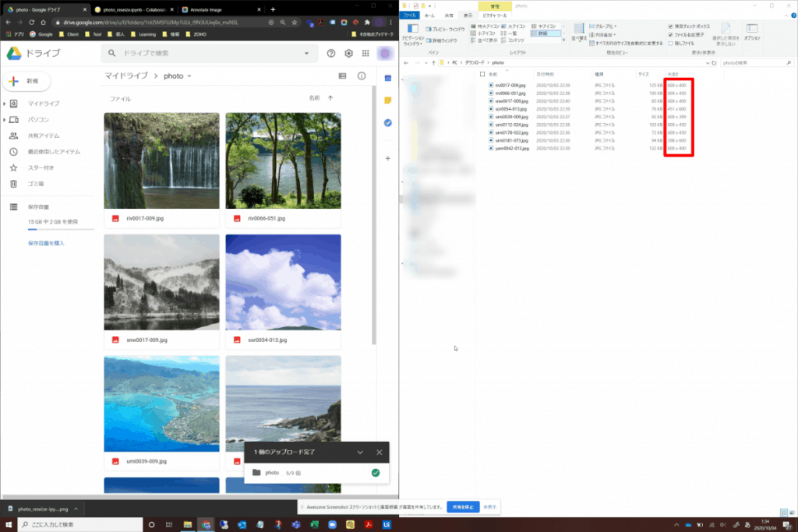Open the ホーム ribbon tab in Explorer
Viewport: 798px width, 532px height.
(429, 15)
